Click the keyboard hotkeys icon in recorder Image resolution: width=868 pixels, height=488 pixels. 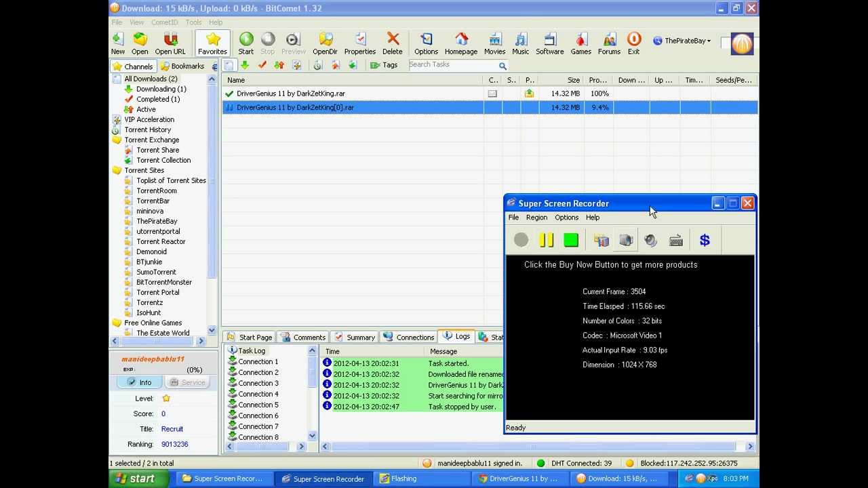point(676,240)
